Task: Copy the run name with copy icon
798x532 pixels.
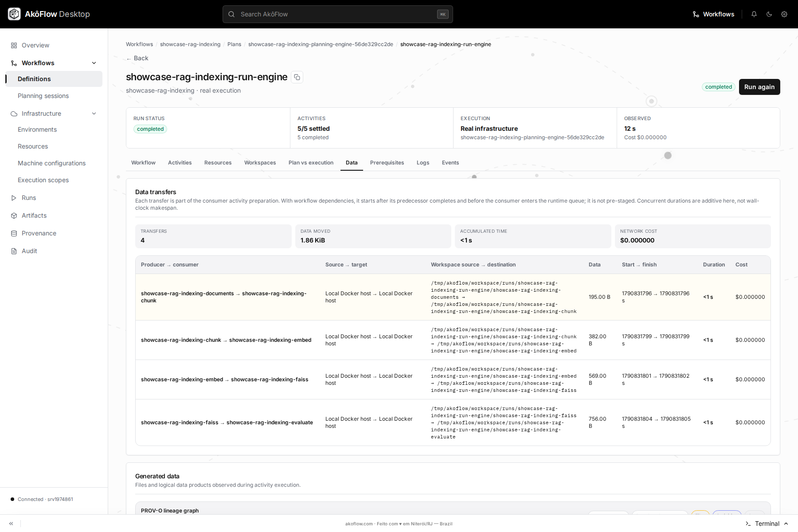Action: coord(297,77)
